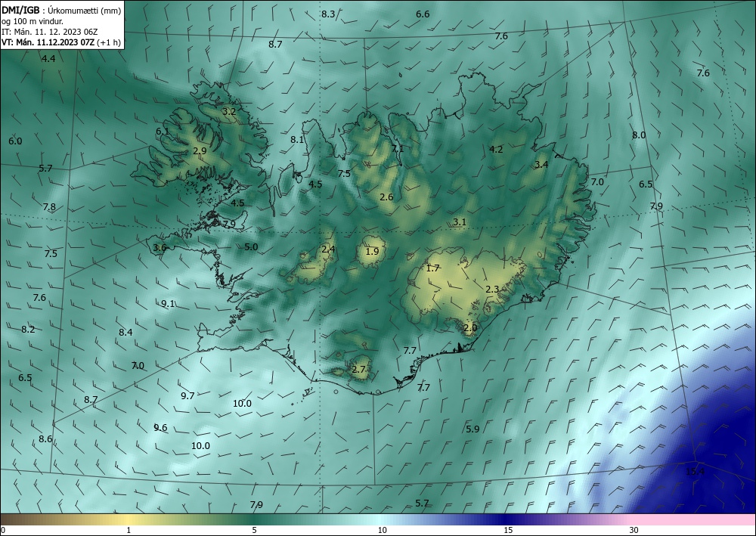Select the 10 tick on the color scale
The width and height of the screenshot is (756, 536).
pyautogui.click(x=383, y=531)
